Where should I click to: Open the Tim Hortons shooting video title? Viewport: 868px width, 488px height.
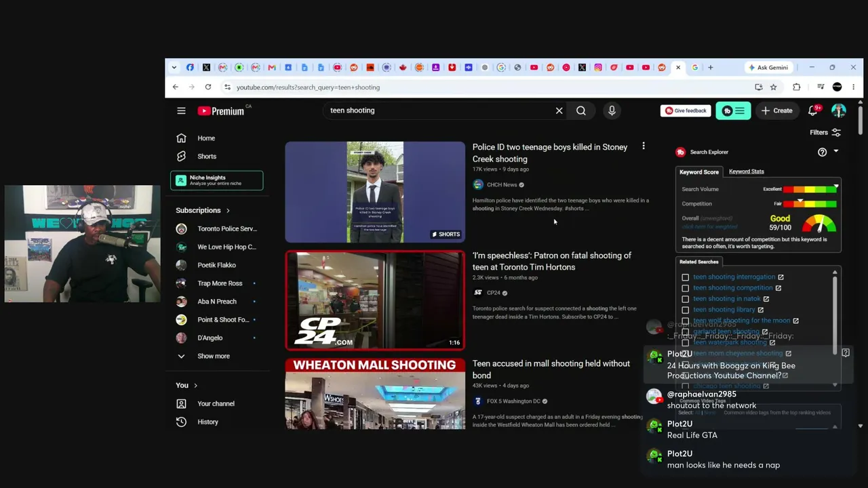(x=552, y=261)
